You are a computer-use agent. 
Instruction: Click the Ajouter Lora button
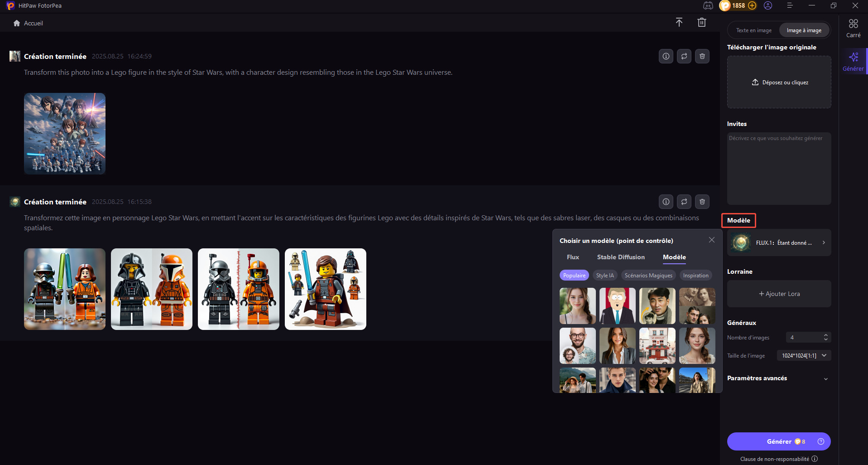(x=779, y=294)
